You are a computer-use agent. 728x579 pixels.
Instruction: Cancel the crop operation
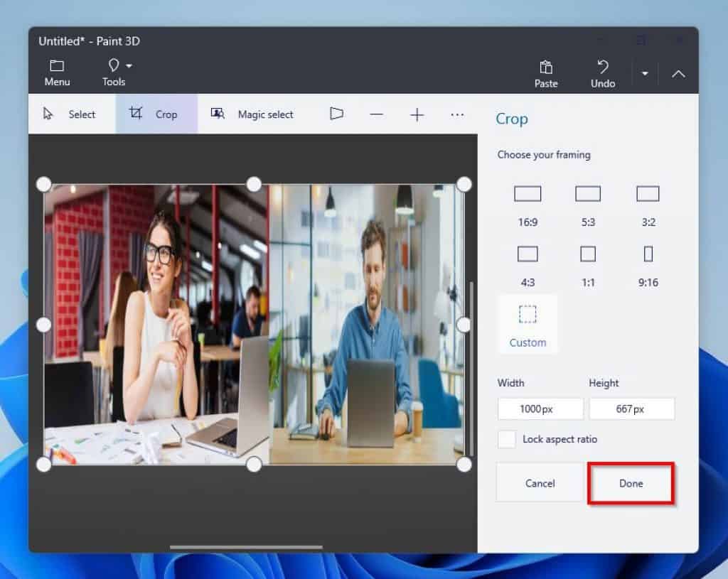[540, 483]
